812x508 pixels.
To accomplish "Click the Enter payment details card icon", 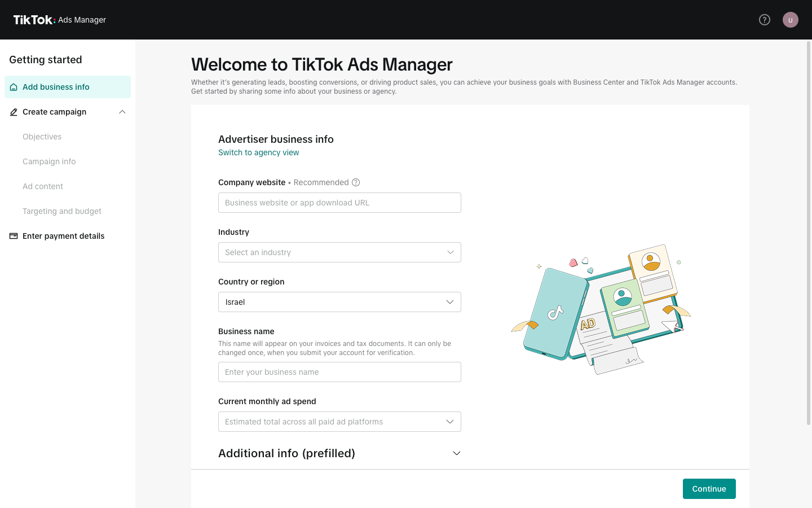I will click(14, 236).
